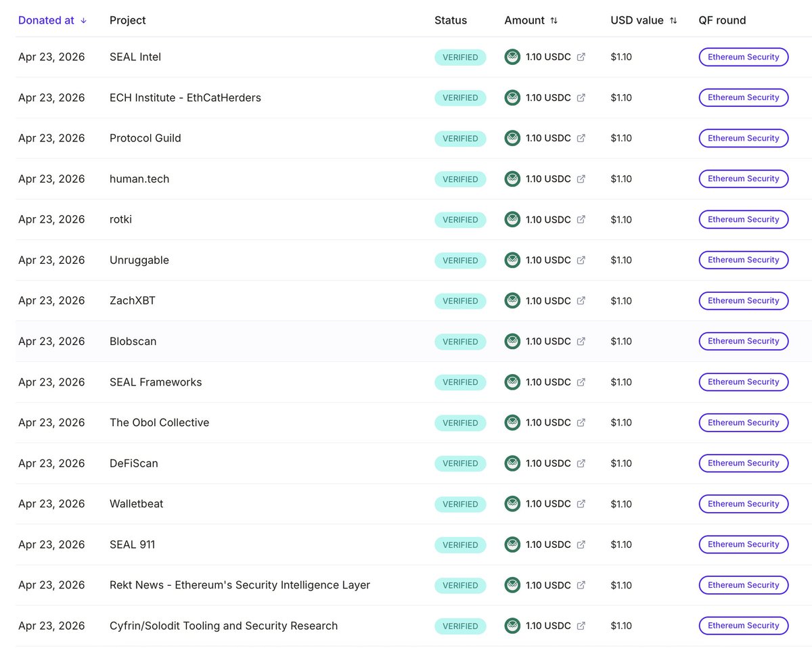
Task: Click USDC token icon in rotki row
Action: tap(512, 219)
